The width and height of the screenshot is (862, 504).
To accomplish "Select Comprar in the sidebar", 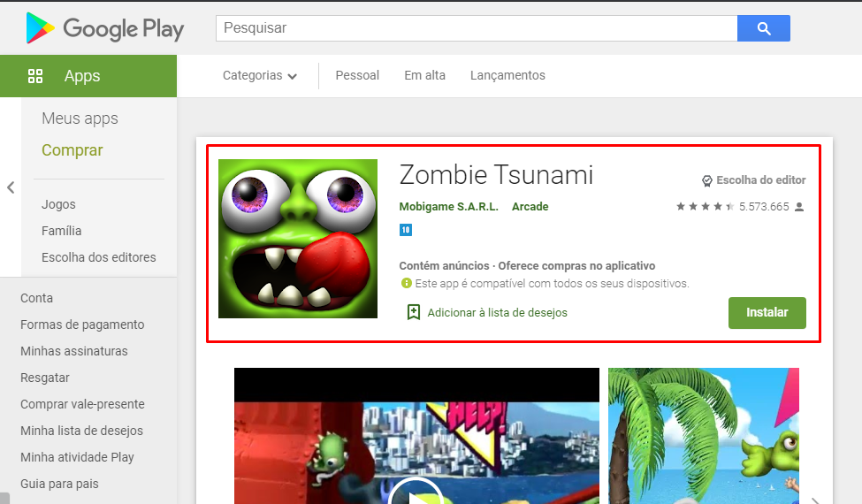I will pos(72,150).
